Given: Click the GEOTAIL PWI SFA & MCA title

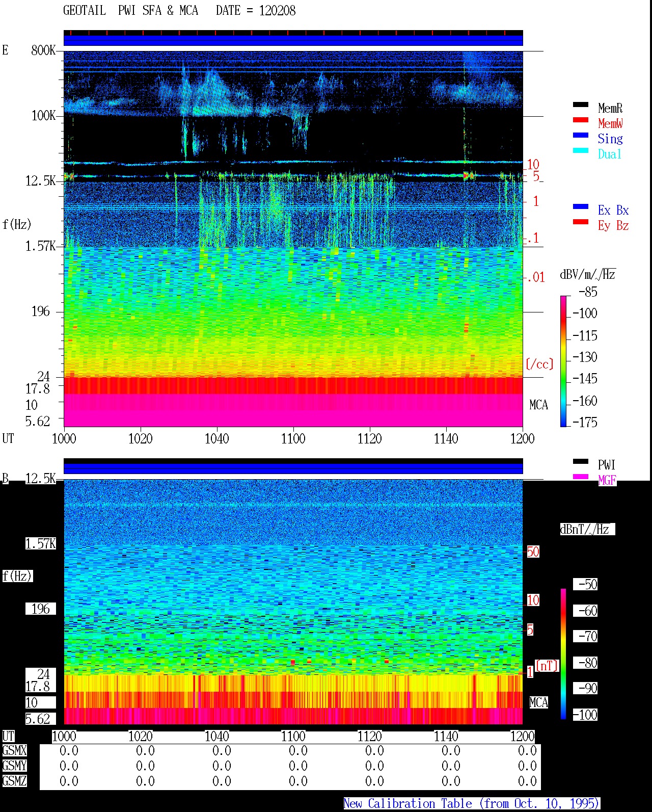Looking at the screenshot, I should tap(130, 11).
